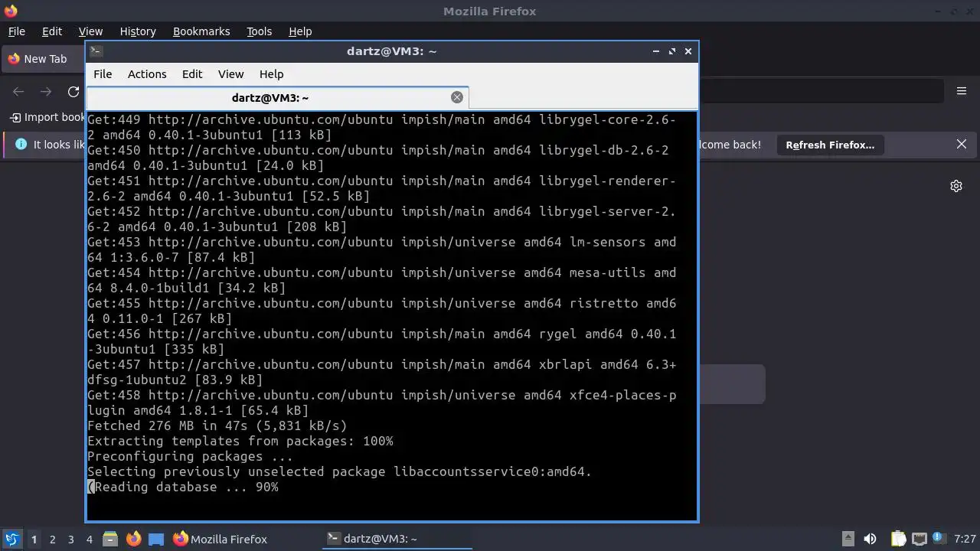Open the Firefox History menu
This screenshot has width=980, height=551.
[x=138, y=31]
